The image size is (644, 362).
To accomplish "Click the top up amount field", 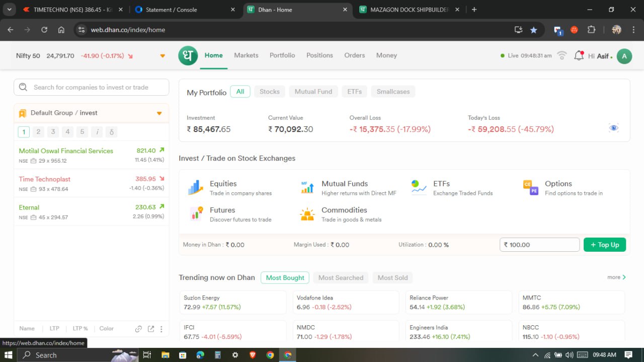I will click(539, 245).
